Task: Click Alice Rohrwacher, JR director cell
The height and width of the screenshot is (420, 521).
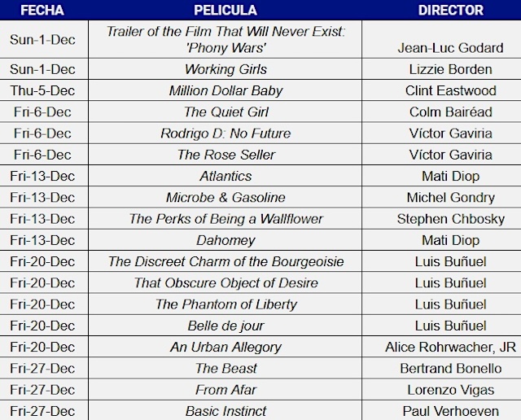Action: [450, 347]
